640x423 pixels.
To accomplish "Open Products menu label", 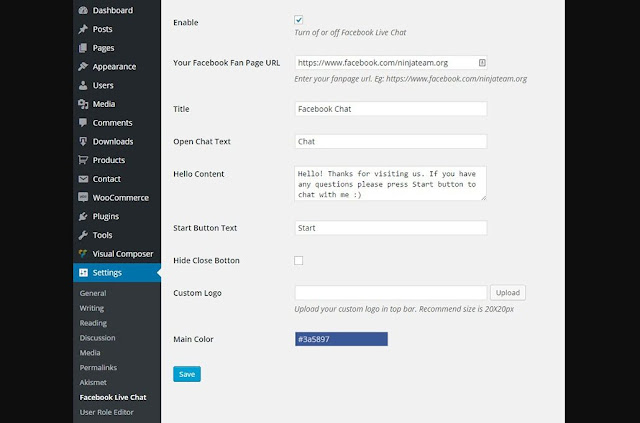I will pos(109,160).
